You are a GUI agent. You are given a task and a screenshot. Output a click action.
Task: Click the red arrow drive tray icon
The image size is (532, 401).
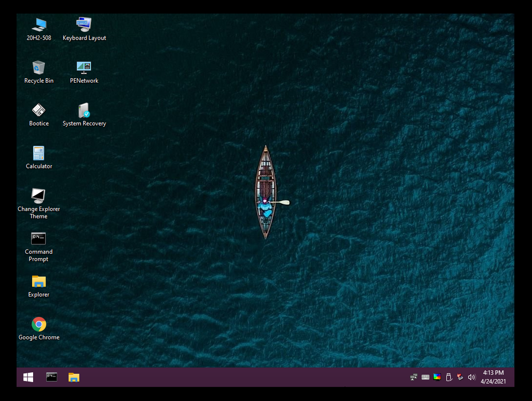pos(460,377)
